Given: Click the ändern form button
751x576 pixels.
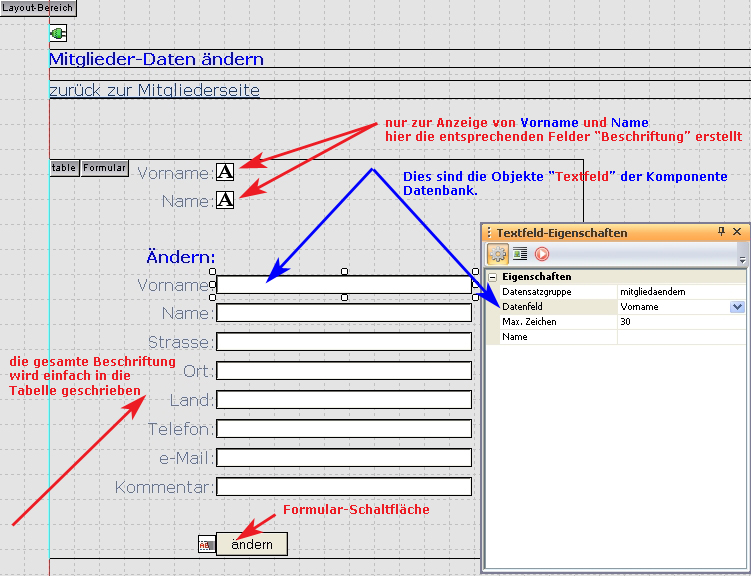Looking at the screenshot, I should pos(251,544).
